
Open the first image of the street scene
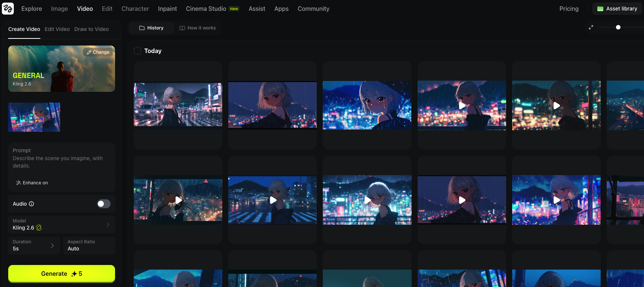click(178, 104)
